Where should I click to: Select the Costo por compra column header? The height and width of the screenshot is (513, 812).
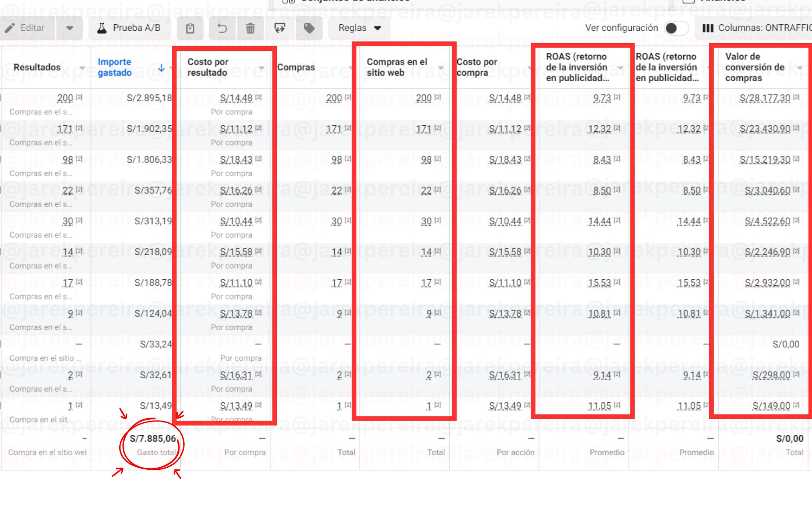(x=477, y=68)
